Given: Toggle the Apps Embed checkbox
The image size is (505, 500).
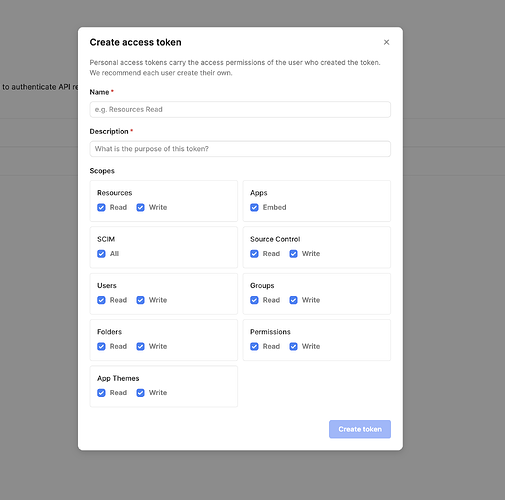Looking at the screenshot, I should 254,207.
